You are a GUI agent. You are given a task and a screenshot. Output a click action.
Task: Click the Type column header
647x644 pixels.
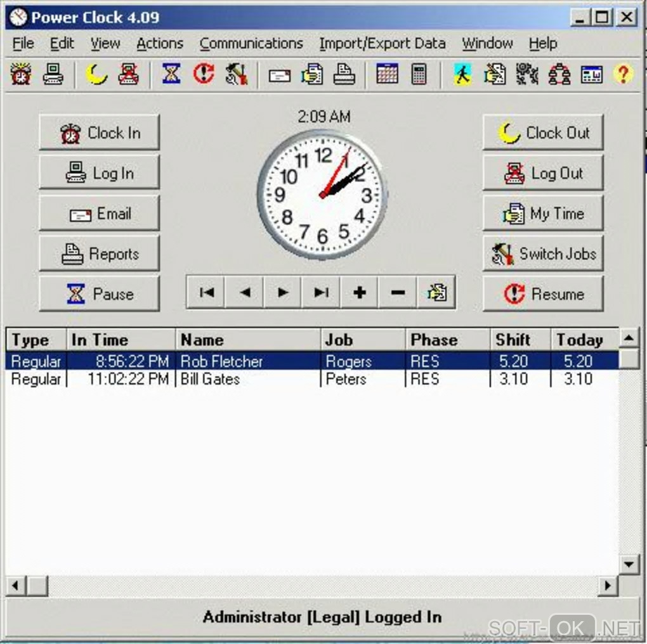(36, 340)
